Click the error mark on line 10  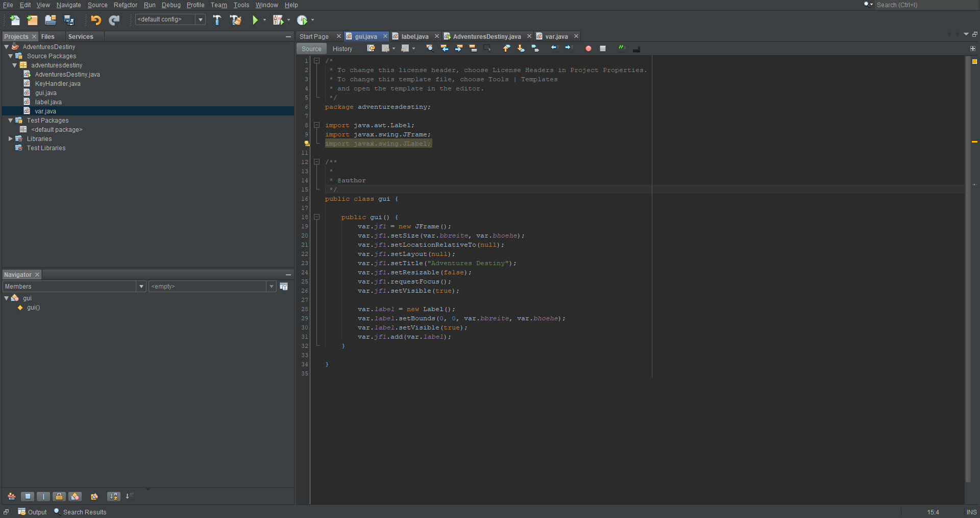[306, 144]
